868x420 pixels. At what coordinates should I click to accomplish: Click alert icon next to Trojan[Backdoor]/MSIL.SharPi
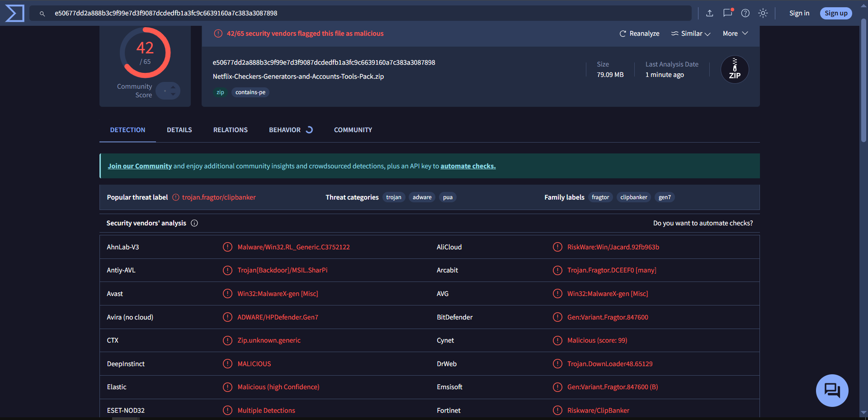click(227, 270)
